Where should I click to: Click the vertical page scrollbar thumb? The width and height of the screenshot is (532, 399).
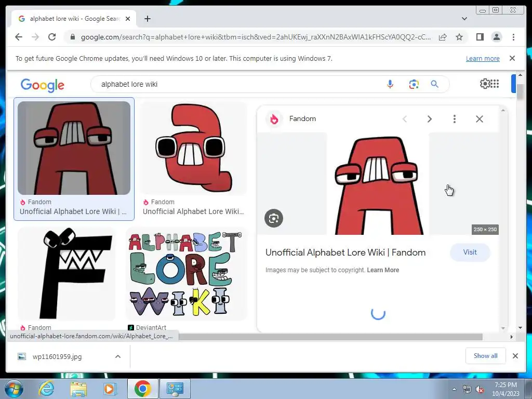(x=520, y=91)
